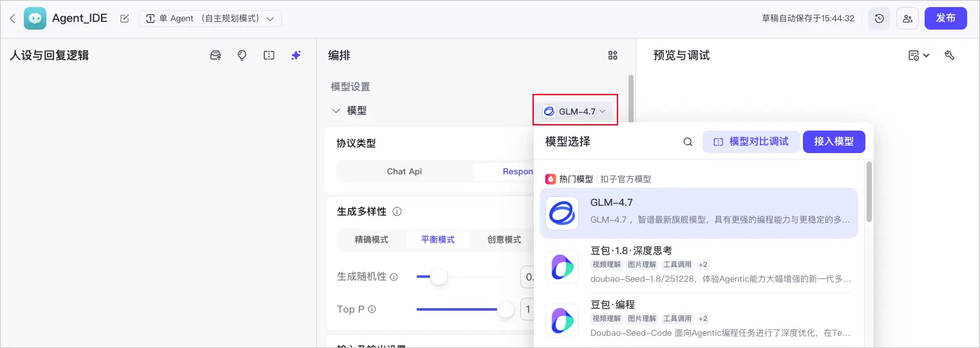Open the collaborators people icon
980x348 pixels.
point(908,19)
